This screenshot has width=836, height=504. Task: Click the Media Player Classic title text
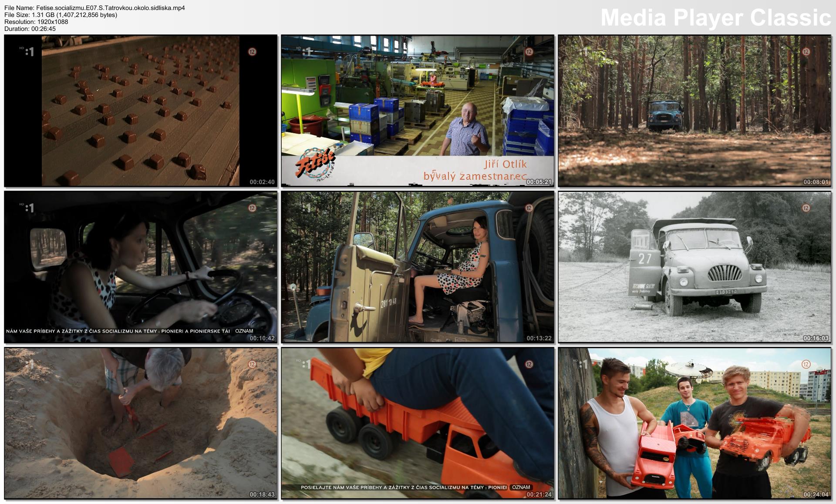click(x=715, y=18)
